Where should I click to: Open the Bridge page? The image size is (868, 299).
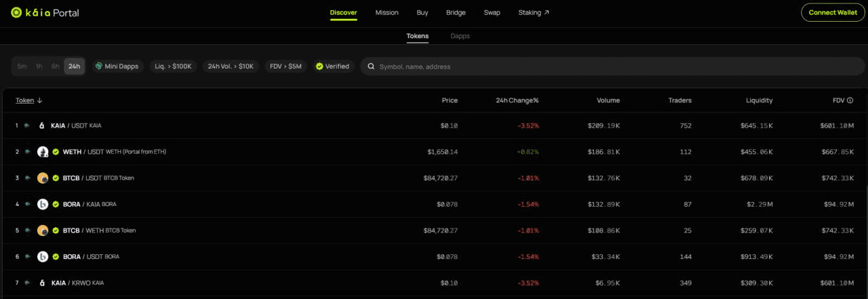click(456, 12)
